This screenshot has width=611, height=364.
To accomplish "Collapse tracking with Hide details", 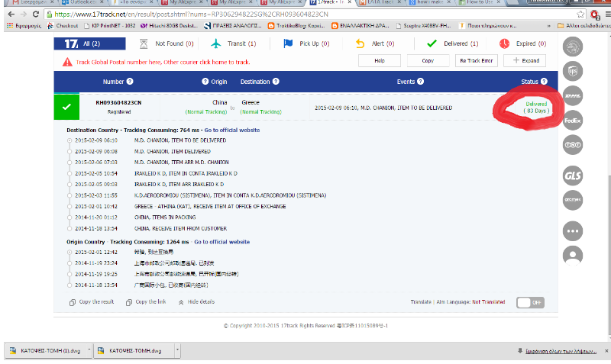I will pyautogui.click(x=196, y=301).
